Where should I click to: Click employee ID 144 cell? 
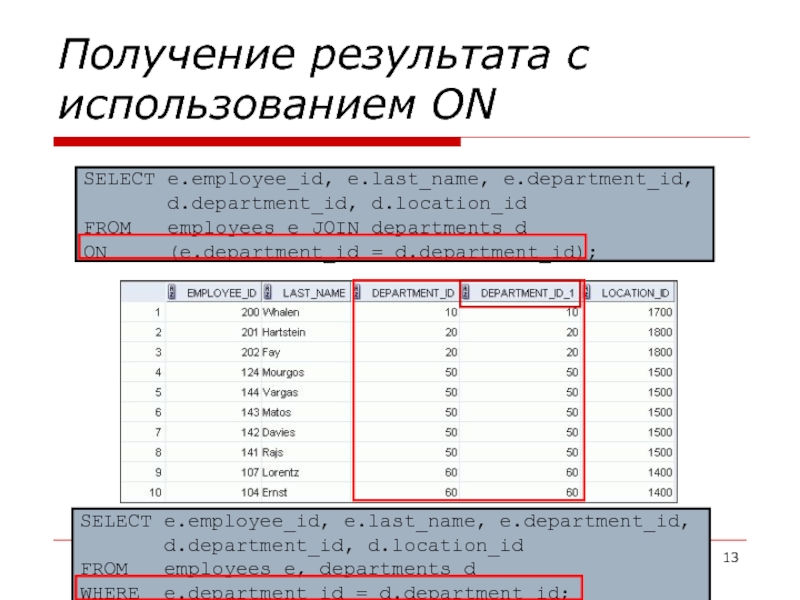pos(214,392)
